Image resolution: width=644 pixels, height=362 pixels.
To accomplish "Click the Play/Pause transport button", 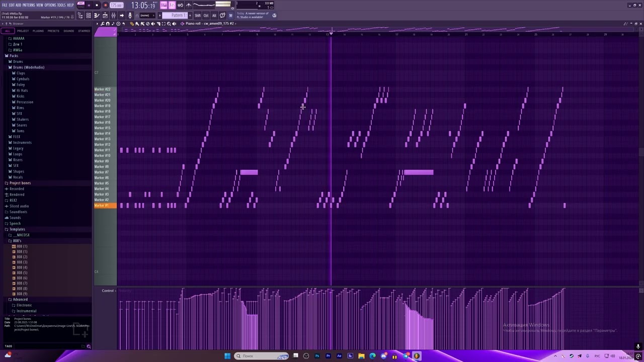I will [89, 5].
